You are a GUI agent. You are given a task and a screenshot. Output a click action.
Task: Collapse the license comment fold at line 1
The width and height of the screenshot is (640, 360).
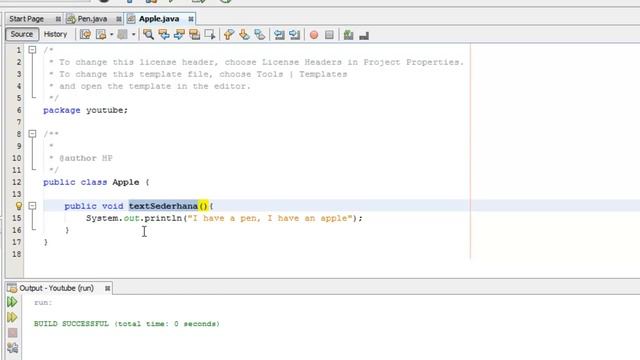point(32,50)
